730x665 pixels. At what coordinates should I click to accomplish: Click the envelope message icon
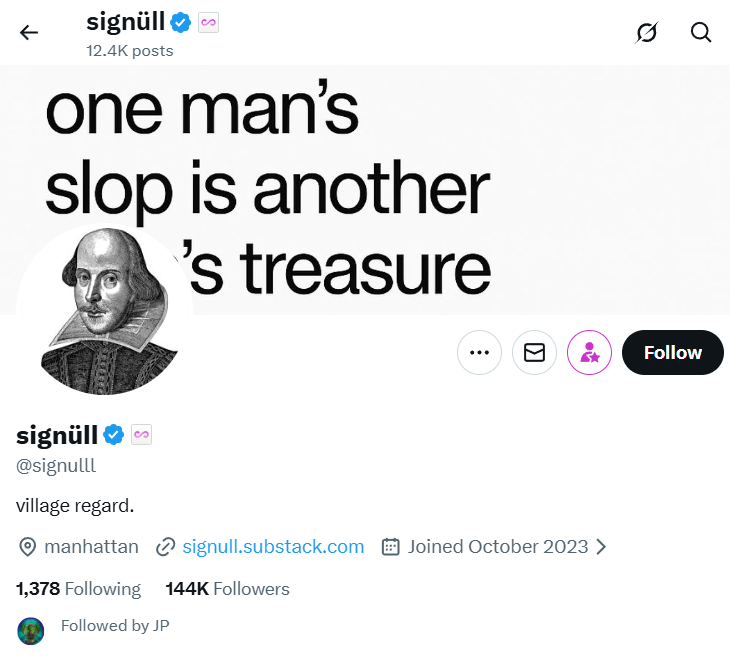(534, 352)
